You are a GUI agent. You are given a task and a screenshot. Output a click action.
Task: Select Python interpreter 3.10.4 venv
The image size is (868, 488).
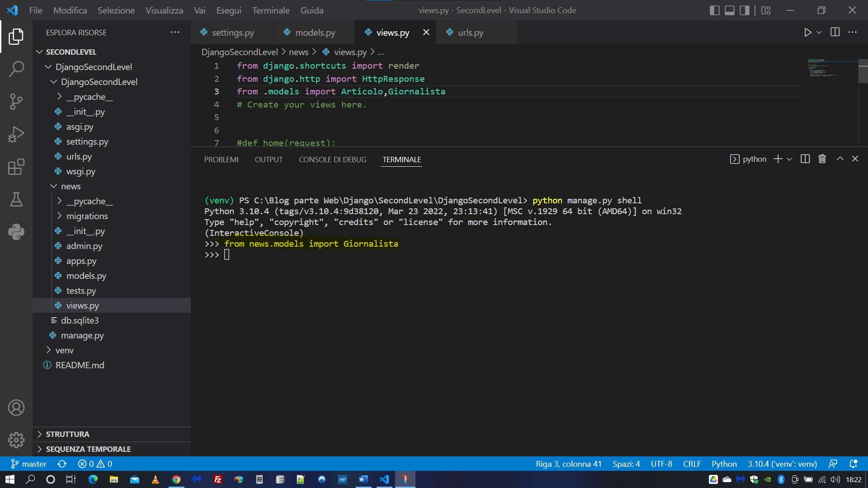pos(782,464)
